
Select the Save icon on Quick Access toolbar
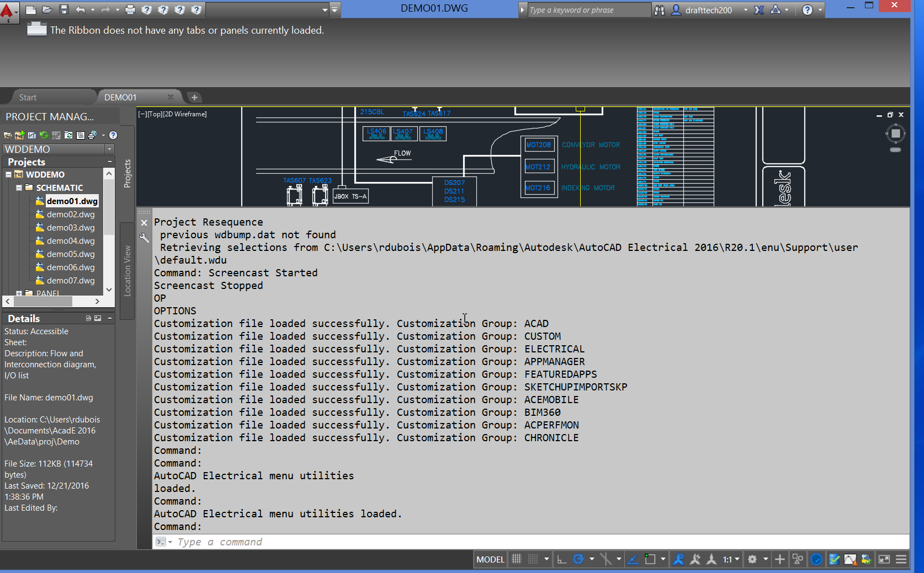[x=63, y=9]
